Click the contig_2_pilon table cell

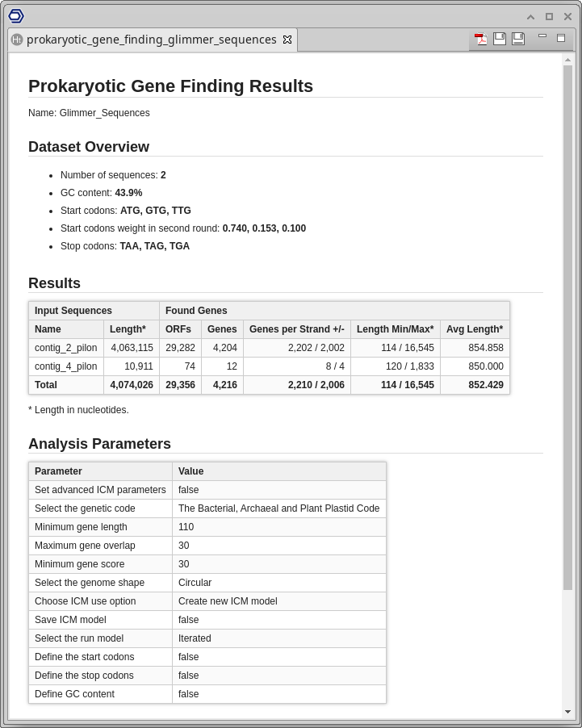[x=66, y=348]
